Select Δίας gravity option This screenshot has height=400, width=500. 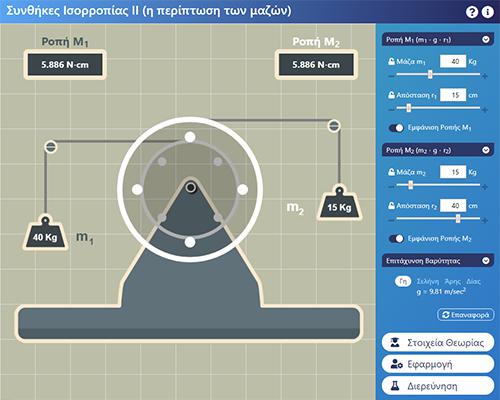tap(473, 282)
